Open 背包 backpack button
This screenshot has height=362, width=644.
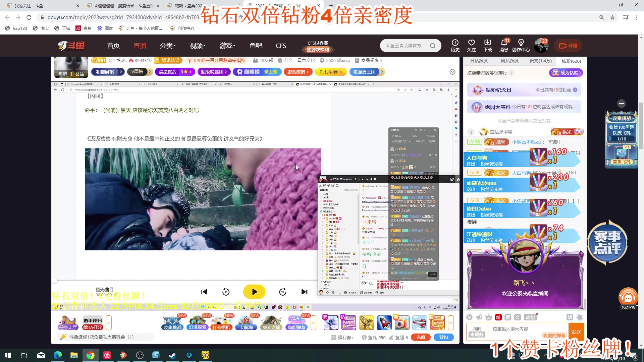(x=443, y=337)
